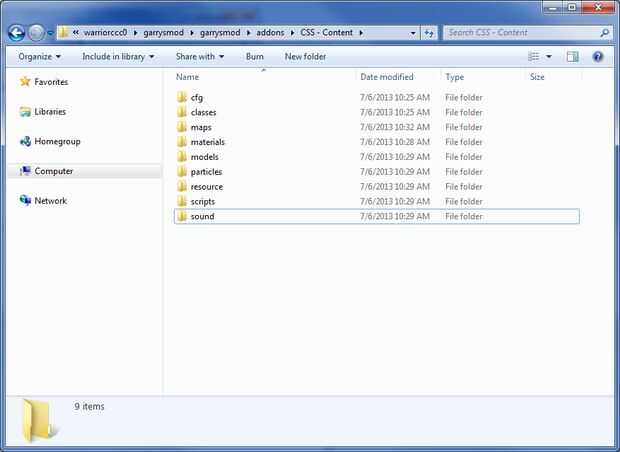This screenshot has height=452, width=620.
Task: Select Homegroup in navigation pane
Action: tap(57, 141)
